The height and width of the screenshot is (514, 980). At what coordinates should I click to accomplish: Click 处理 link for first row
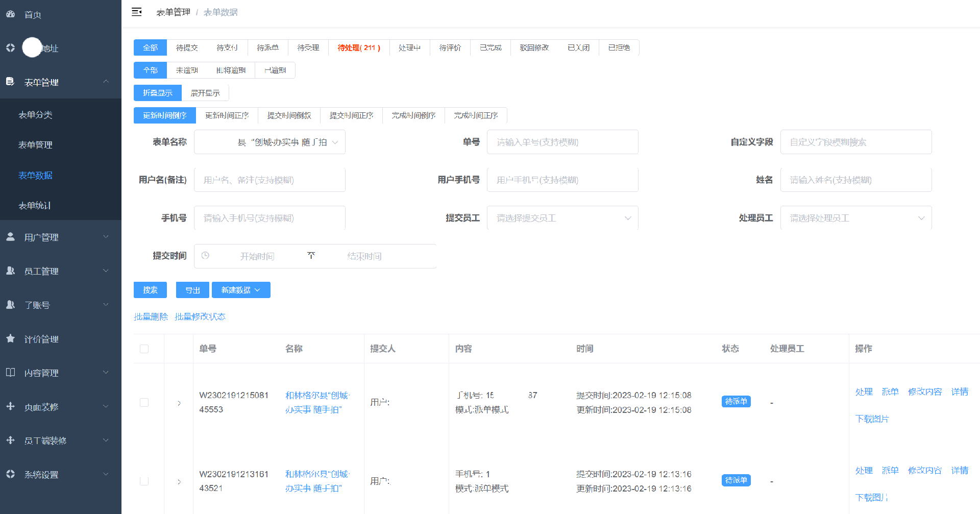tap(864, 391)
